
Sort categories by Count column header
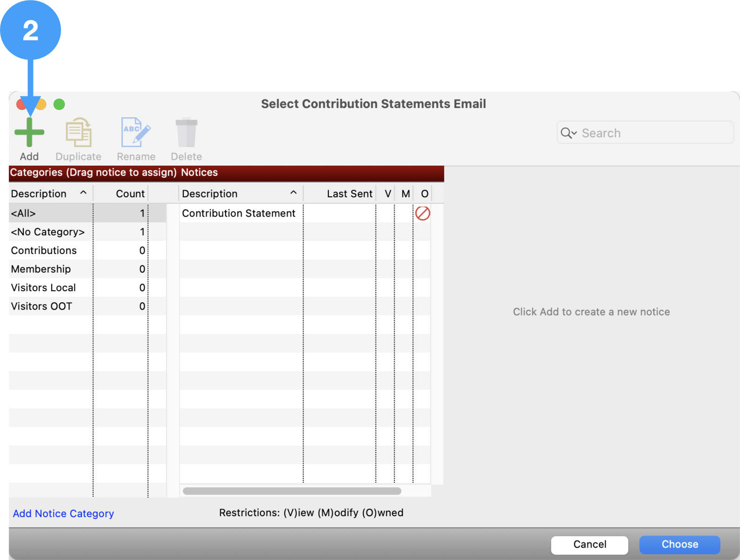(x=121, y=193)
